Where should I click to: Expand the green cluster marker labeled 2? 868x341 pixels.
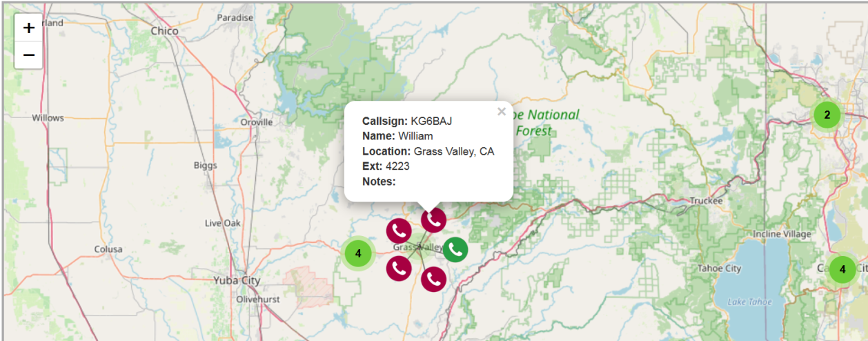pyautogui.click(x=827, y=115)
